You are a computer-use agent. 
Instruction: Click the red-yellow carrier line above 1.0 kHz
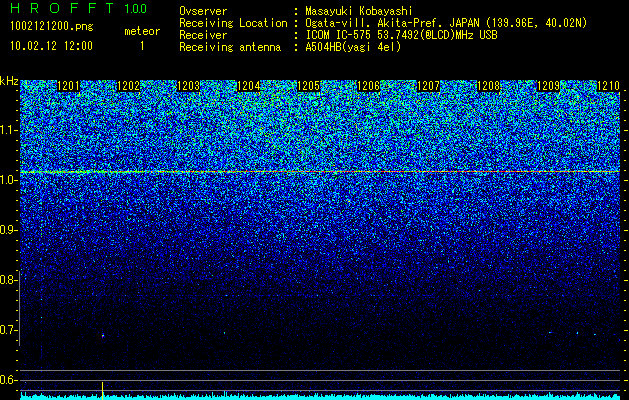click(320, 172)
